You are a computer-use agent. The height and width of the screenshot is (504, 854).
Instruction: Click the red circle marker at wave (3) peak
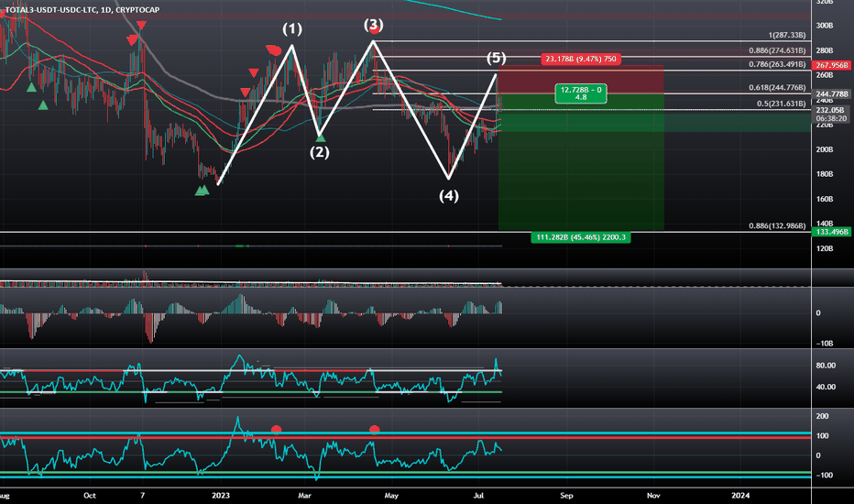[374, 30]
